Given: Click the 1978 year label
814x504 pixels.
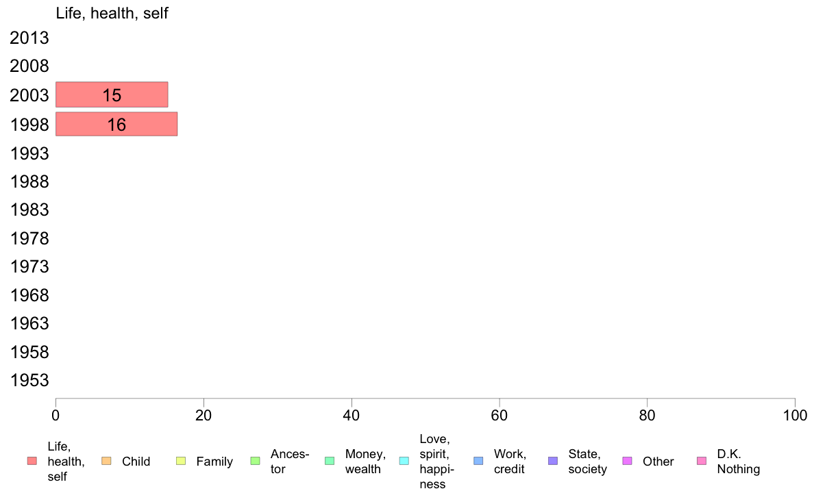Looking at the screenshot, I should pos(29,238).
